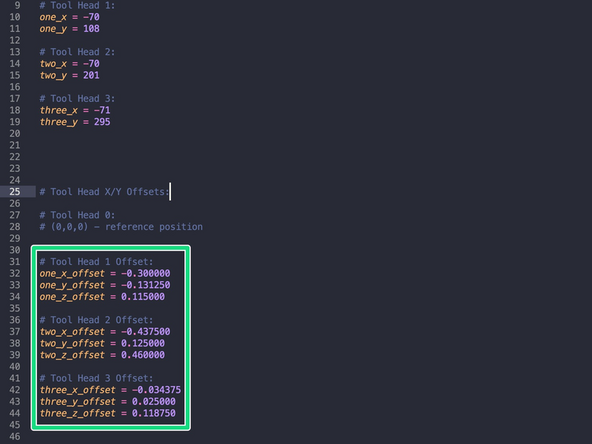Click the three_y_offset value 0.025000
592x444 pixels.
[154, 402]
